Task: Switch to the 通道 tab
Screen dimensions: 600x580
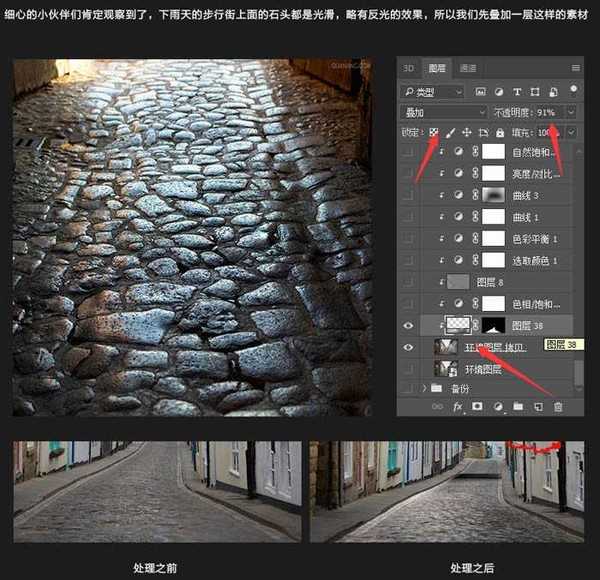Action: (468, 68)
